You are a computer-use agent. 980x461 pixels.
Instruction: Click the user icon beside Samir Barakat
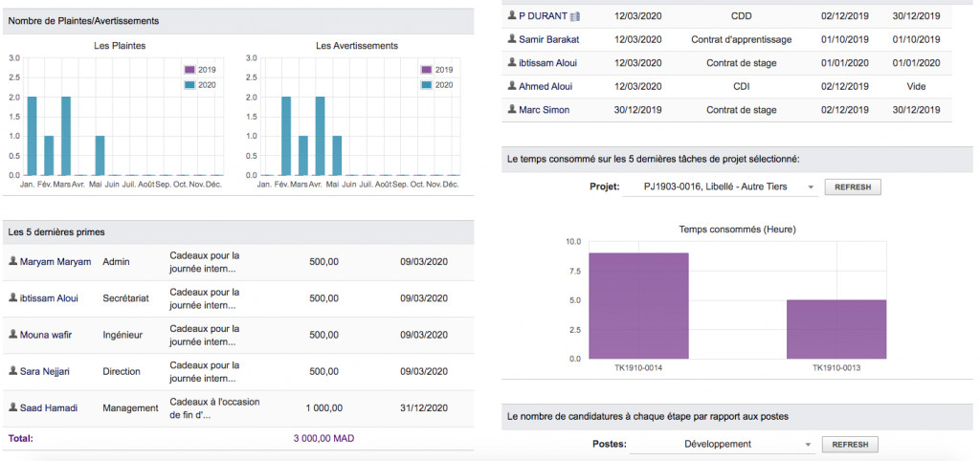pyautogui.click(x=512, y=39)
